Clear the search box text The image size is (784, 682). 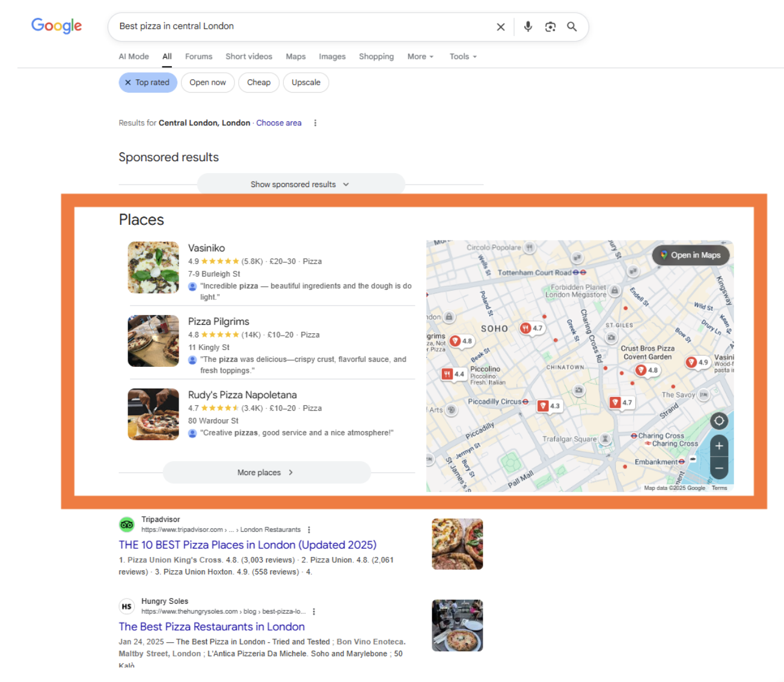pyautogui.click(x=500, y=27)
